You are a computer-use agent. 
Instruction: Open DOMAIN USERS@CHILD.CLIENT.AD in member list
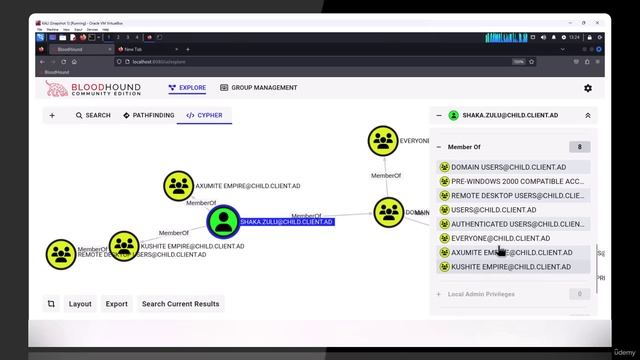[513, 167]
